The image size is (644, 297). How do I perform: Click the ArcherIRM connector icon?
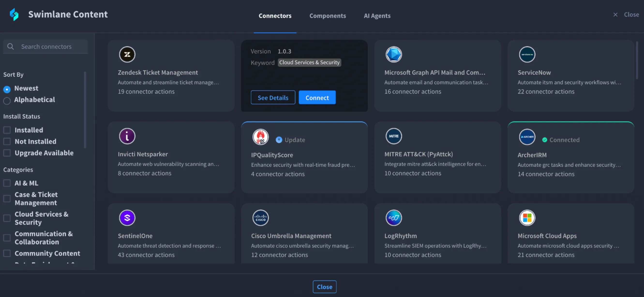527,137
